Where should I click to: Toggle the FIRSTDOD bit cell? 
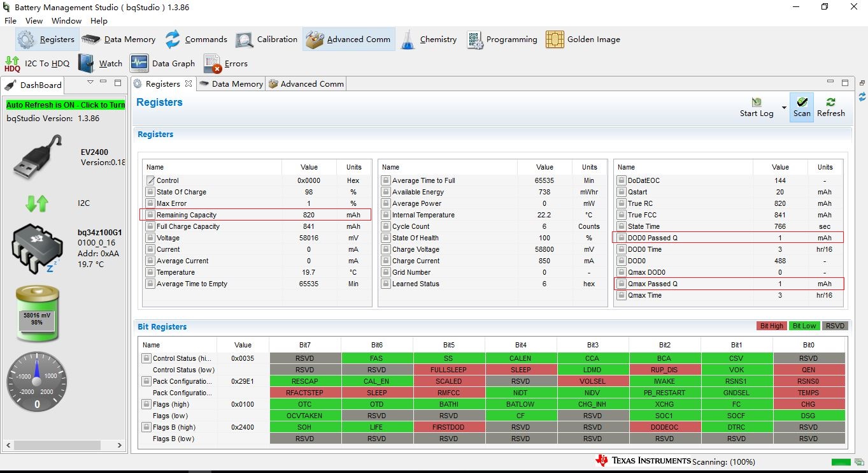(x=449, y=427)
